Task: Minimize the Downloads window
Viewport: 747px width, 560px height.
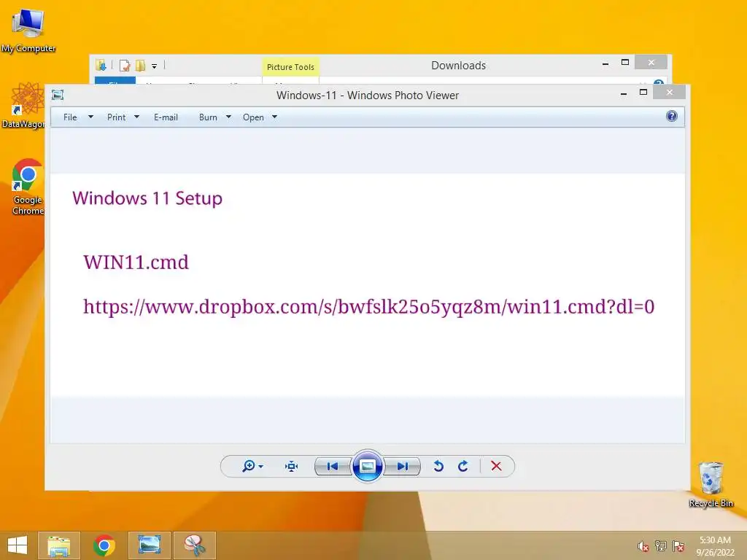Action: (x=605, y=63)
